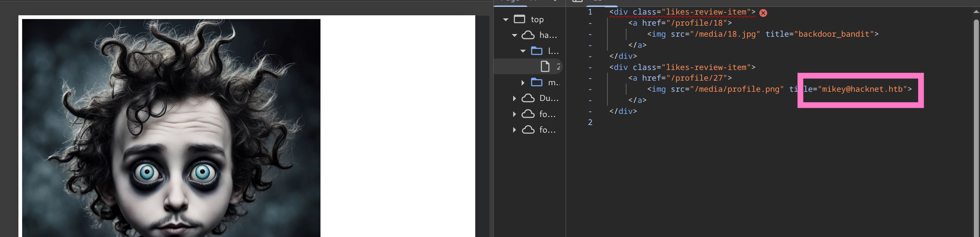Screen dimensions: 980x237
Task: Expand the "Du..." node arrow
Action: (x=514, y=98)
